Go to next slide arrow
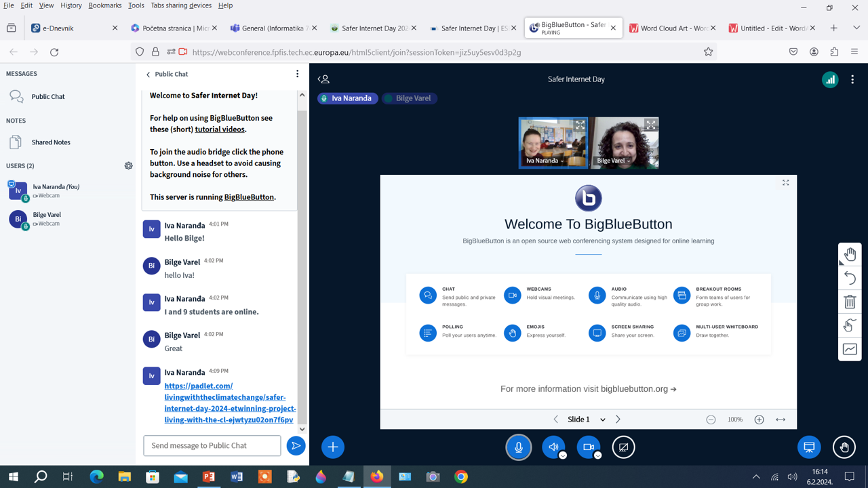 click(x=618, y=420)
